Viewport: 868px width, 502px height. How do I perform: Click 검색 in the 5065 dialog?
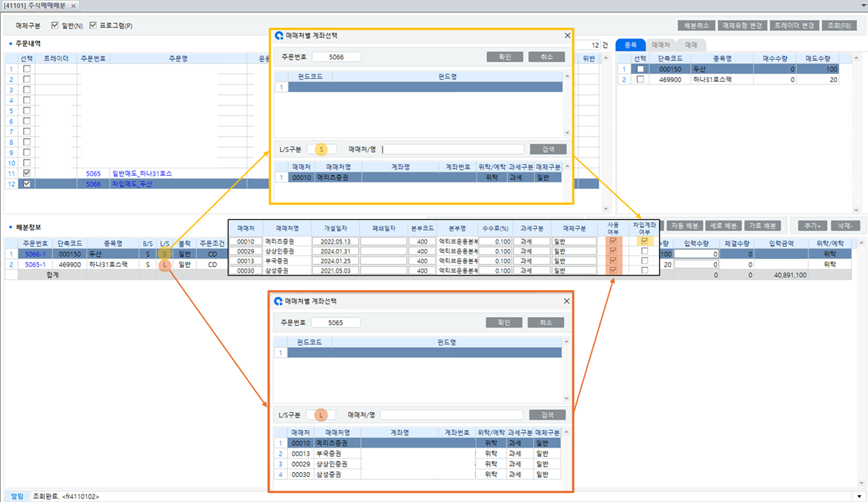[x=547, y=415]
